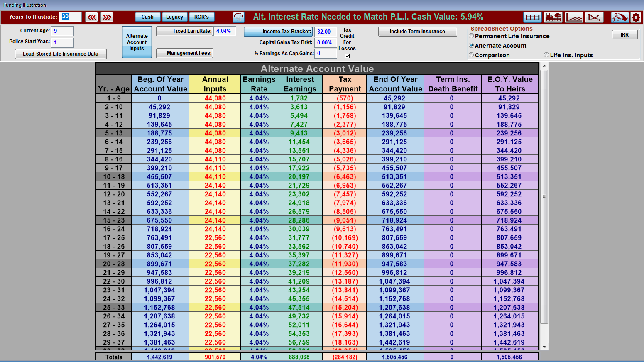Open the ROR's view

[201, 17]
